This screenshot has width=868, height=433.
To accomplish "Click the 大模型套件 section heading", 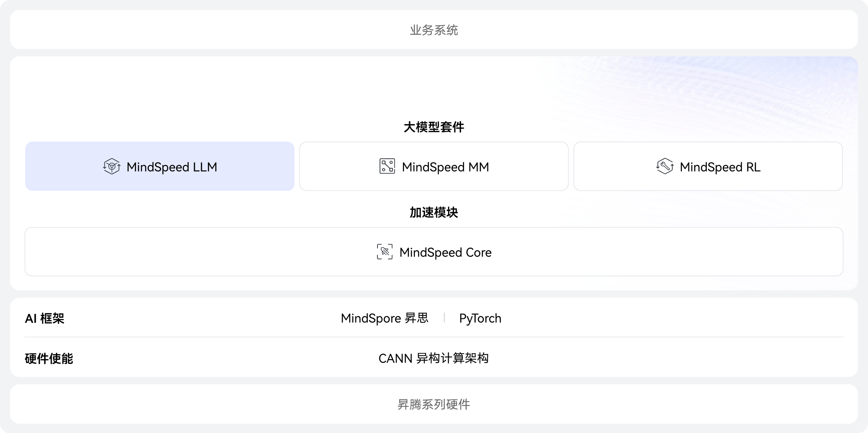I will [434, 127].
